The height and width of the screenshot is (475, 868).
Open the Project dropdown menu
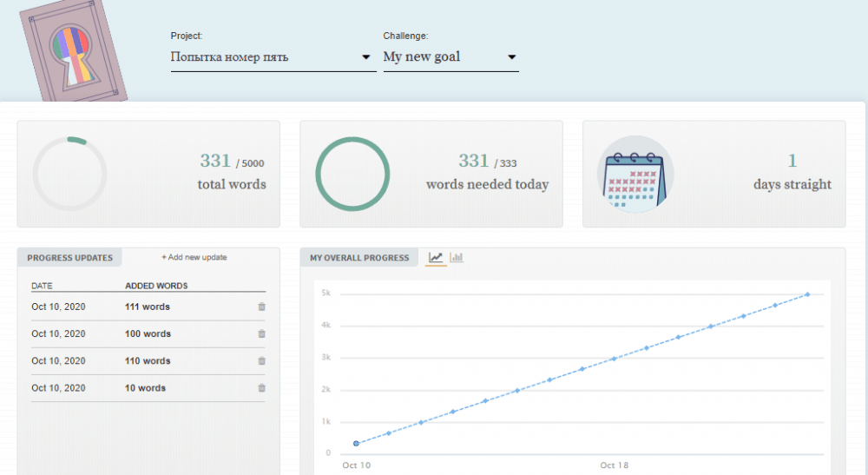point(273,57)
